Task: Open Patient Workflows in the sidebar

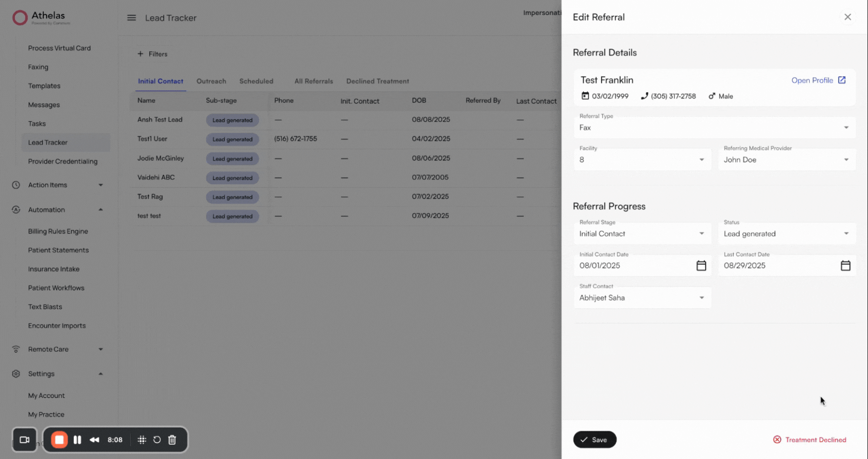Action: [56, 288]
